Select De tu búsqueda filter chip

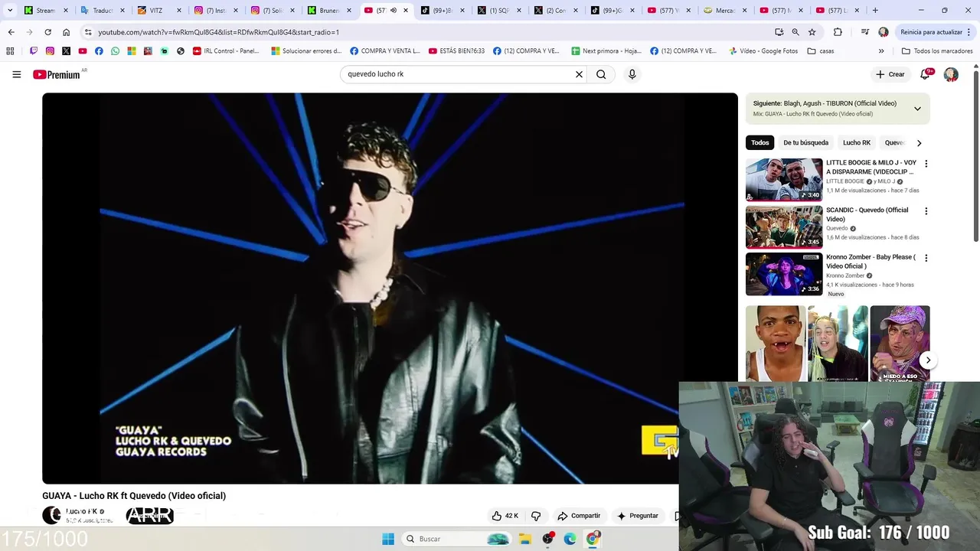(805, 143)
